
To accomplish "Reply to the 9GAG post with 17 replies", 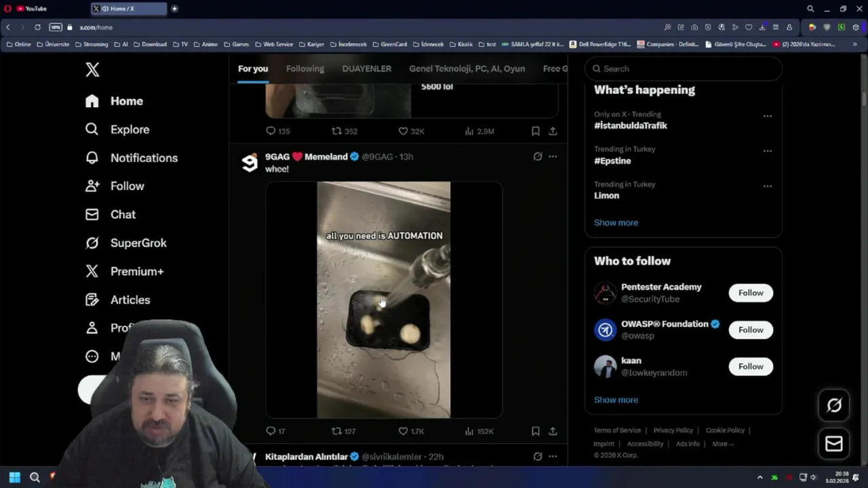I will [x=276, y=431].
